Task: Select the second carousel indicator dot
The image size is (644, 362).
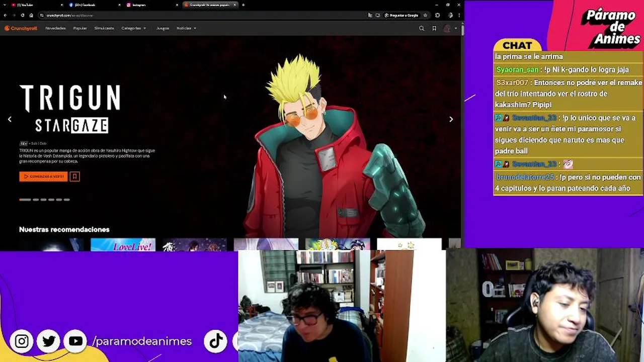Action: coord(36,200)
